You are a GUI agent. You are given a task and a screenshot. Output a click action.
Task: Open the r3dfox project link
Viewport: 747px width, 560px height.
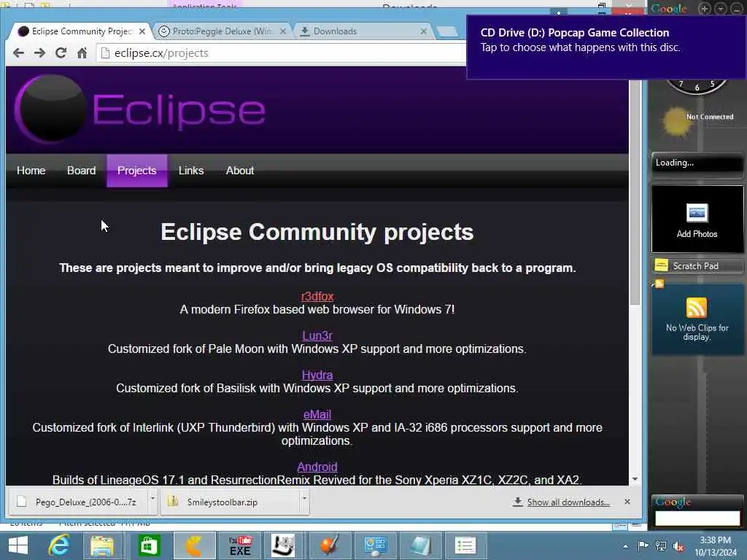tap(317, 296)
